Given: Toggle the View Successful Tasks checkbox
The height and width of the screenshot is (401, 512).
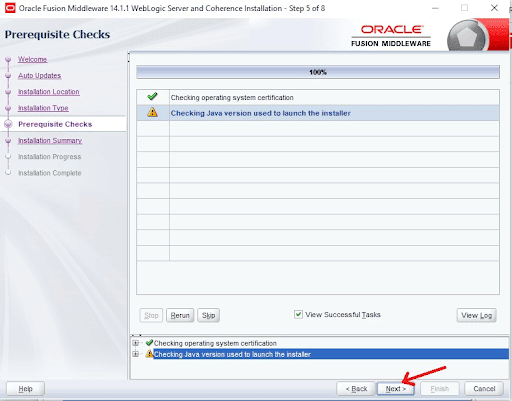Looking at the screenshot, I should [x=298, y=314].
